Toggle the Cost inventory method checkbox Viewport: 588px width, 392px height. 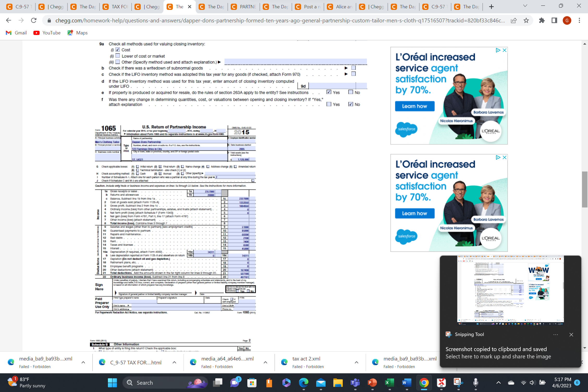(x=118, y=50)
